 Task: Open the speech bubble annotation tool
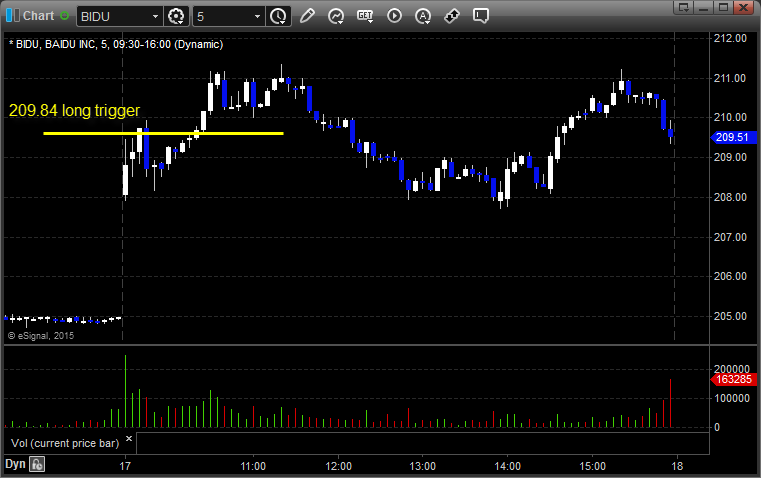pyautogui.click(x=481, y=16)
